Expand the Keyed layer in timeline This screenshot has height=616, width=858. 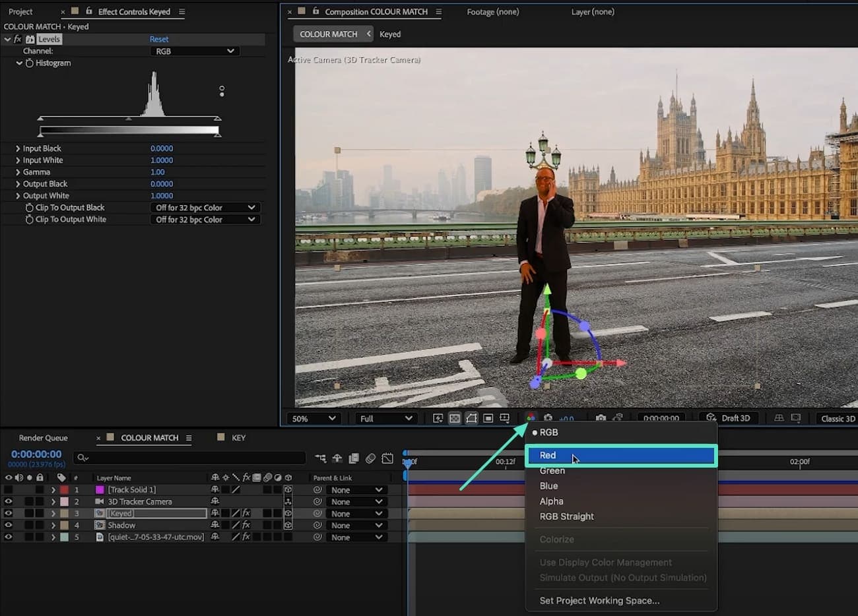tap(53, 514)
